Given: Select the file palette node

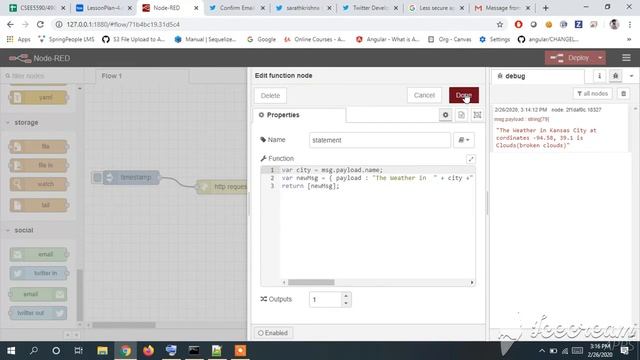Looking at the screenshot, I should (39, 147).
